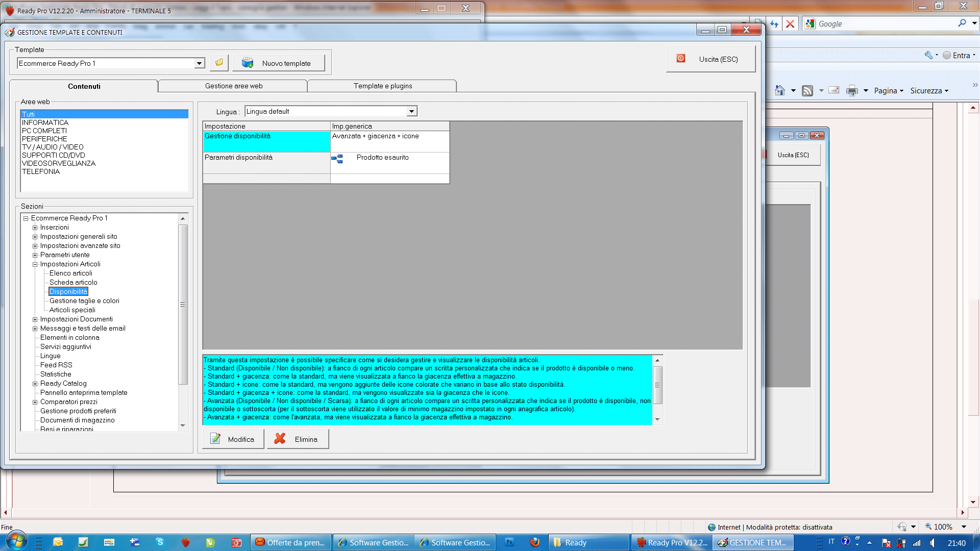The width and height of the screenshot is (980, 551).
Task: Click the Prodotto esaurito tree icon
Action: click(337, 159)
